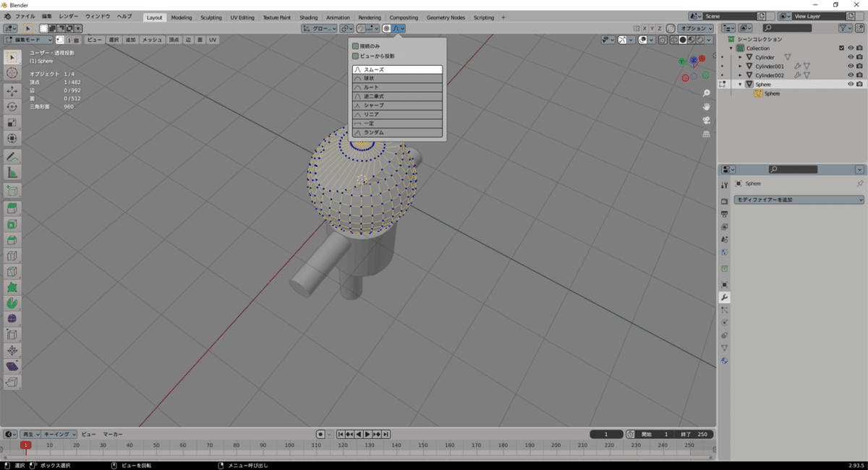Select the Move tool
Screen dimensions: 868x470
[12, 91]
